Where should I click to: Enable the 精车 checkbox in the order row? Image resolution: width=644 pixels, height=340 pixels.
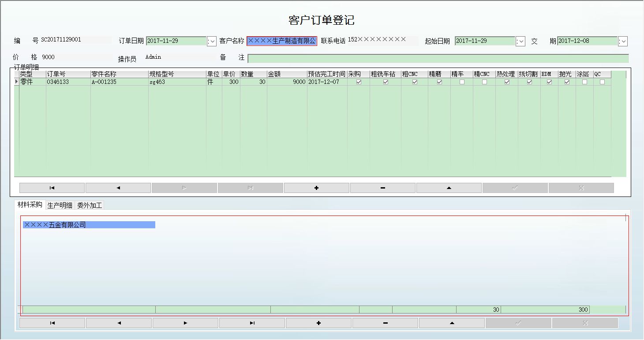click(462, 82)
